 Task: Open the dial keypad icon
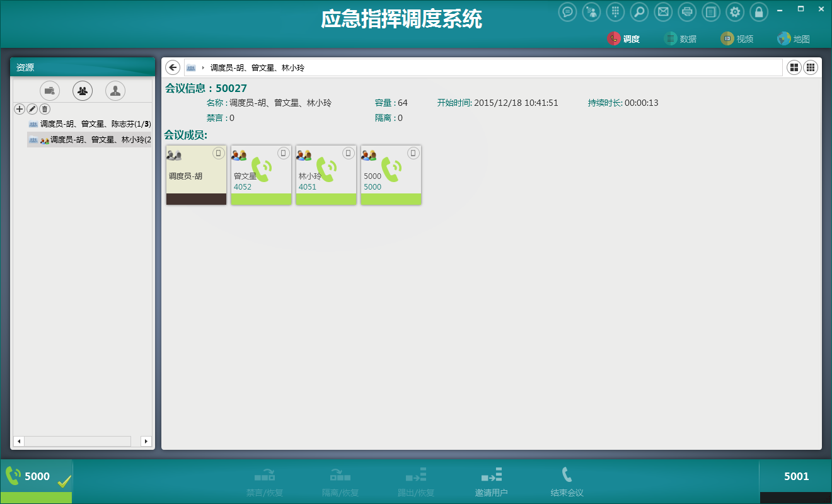point(616,12)
